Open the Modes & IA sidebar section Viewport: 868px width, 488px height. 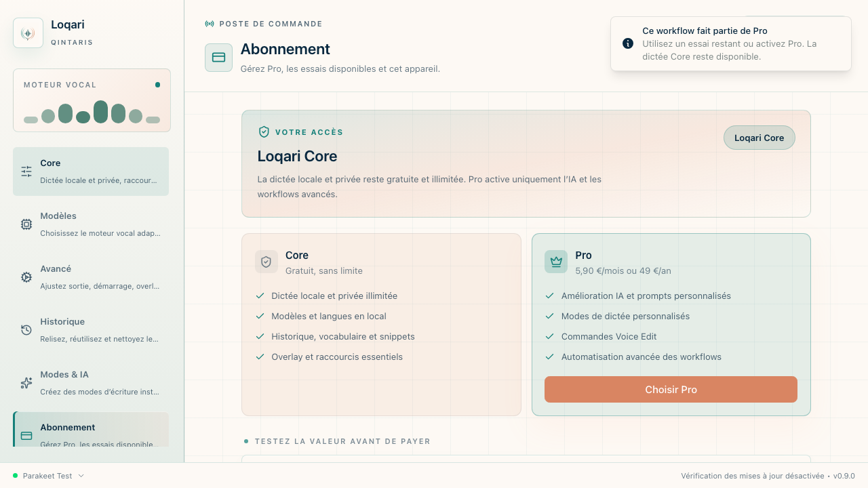point(91,383)
